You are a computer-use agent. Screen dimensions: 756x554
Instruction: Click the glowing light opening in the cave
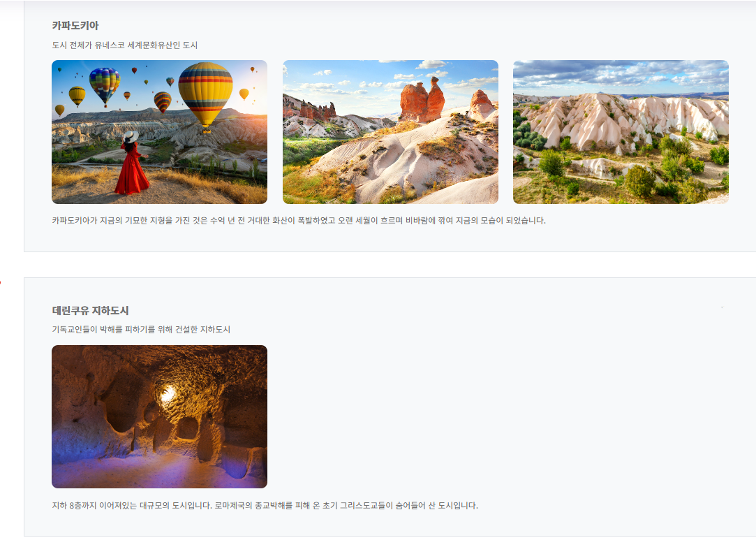[168, 394]
